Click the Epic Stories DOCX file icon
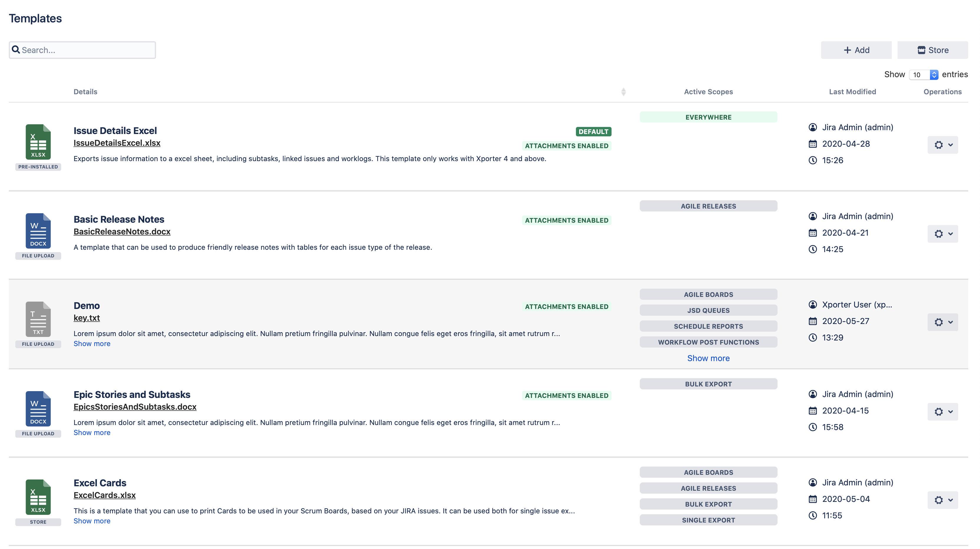980x549 pixels. click(x=38, y=409)
